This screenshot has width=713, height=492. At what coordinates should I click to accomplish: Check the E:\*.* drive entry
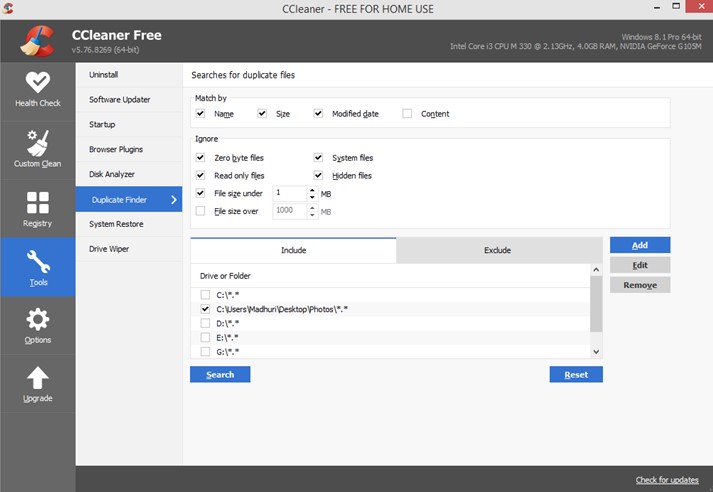[x=205, y=337]
